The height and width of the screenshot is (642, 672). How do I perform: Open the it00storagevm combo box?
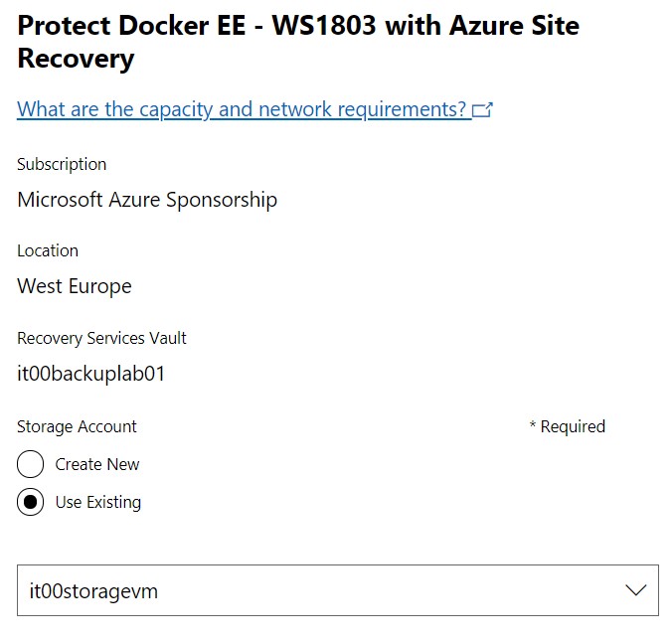[338, 590]
